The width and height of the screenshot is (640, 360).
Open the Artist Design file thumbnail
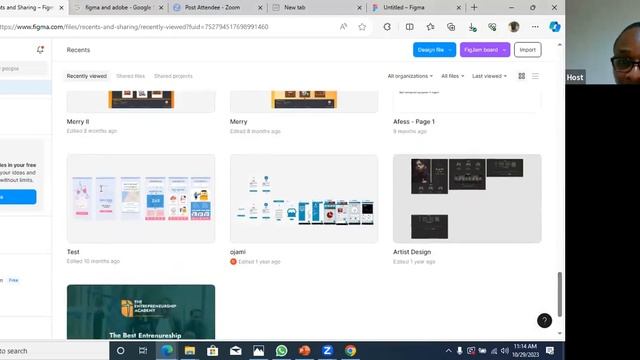click(467, 198)
